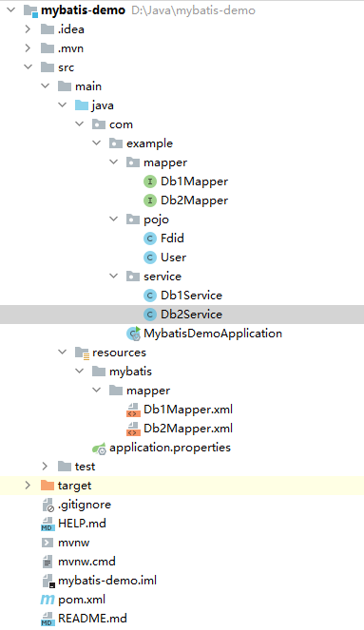This screenshot has height=630, width=364.
Task: Expand the test directory
Action: [x=45, y=466]
